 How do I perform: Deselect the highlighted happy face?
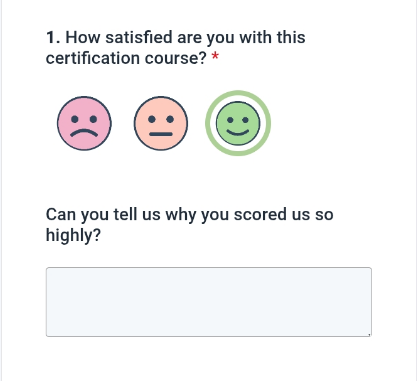[238, 123]
